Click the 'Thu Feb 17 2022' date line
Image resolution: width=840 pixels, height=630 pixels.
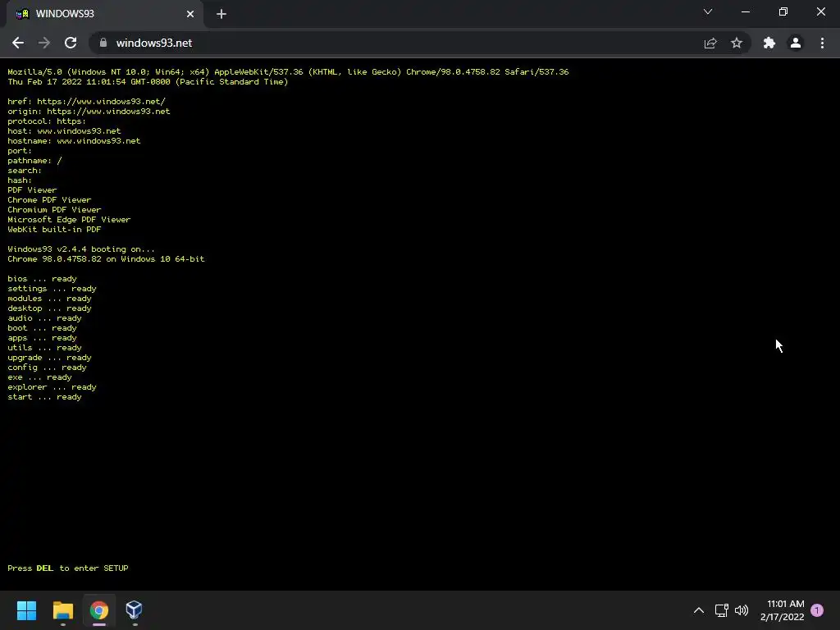click(148, 81)
